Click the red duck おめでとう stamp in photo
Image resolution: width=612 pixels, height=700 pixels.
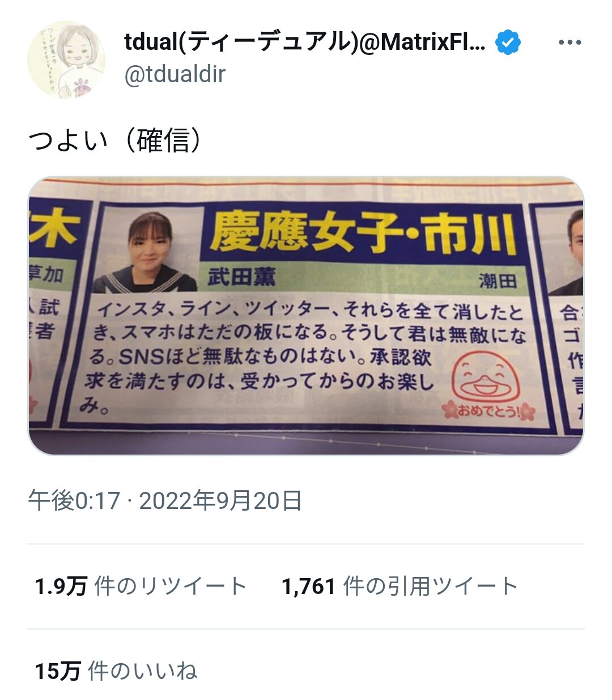click(489, 386)
